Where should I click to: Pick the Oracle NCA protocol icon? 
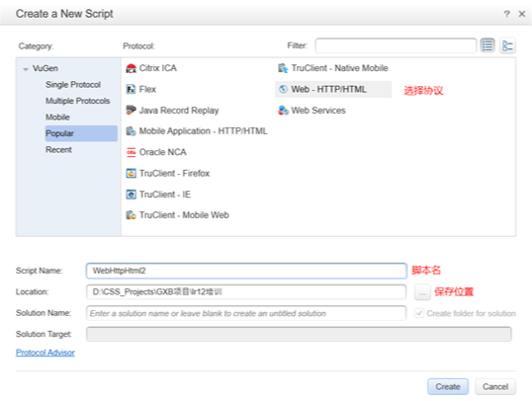click(x=131, y=152)
